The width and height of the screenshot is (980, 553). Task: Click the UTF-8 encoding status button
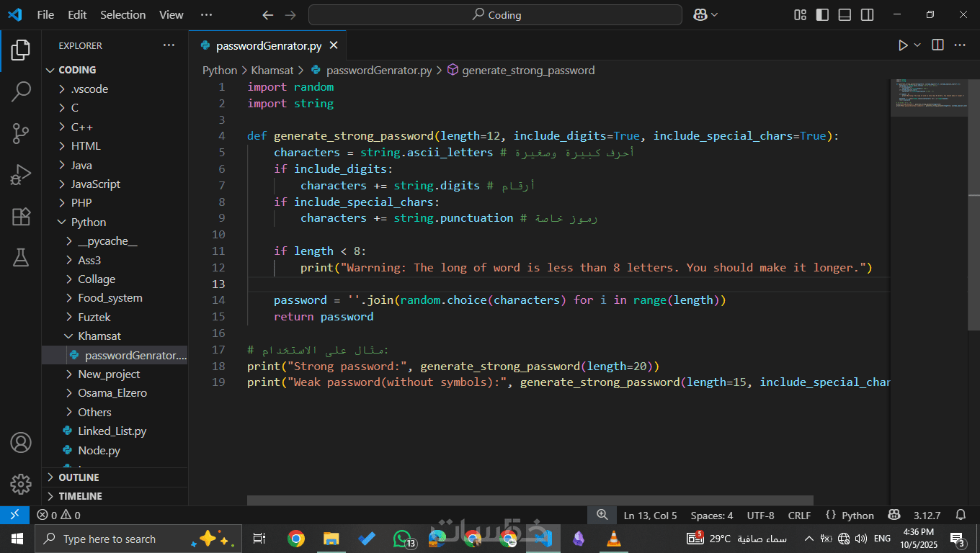(x=760, y=516)
